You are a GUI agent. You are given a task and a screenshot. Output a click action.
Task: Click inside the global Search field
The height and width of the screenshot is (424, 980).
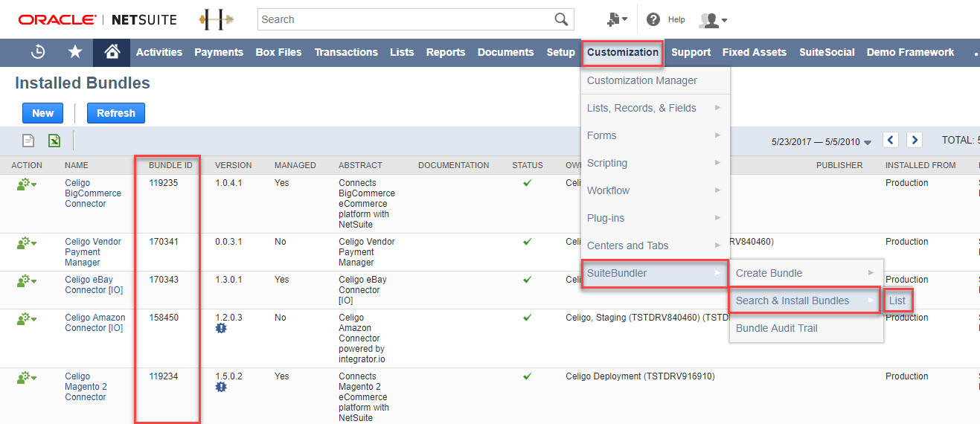[x=406, y=19]
